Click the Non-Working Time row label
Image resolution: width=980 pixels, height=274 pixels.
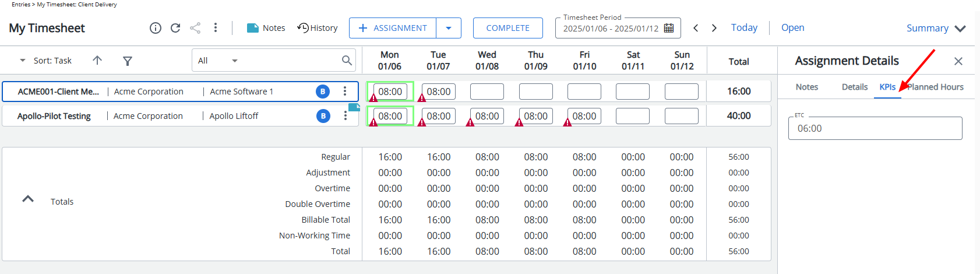coord(315,236)
